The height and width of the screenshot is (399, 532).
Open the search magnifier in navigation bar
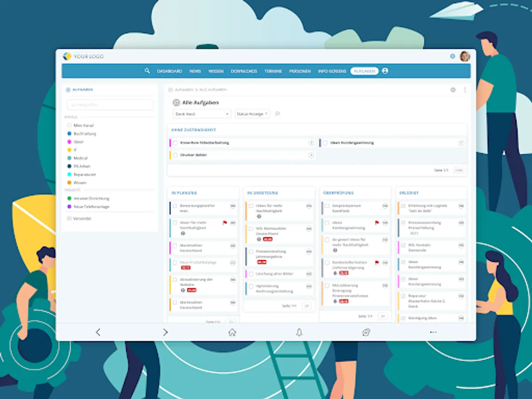[x=147, y=70]
